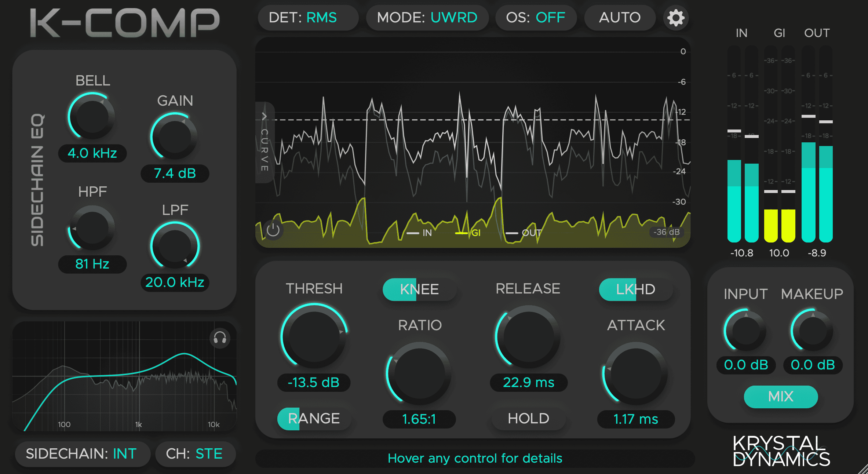
Task: Change the CH: STE channel selector
Action: [x=195, y=454]
